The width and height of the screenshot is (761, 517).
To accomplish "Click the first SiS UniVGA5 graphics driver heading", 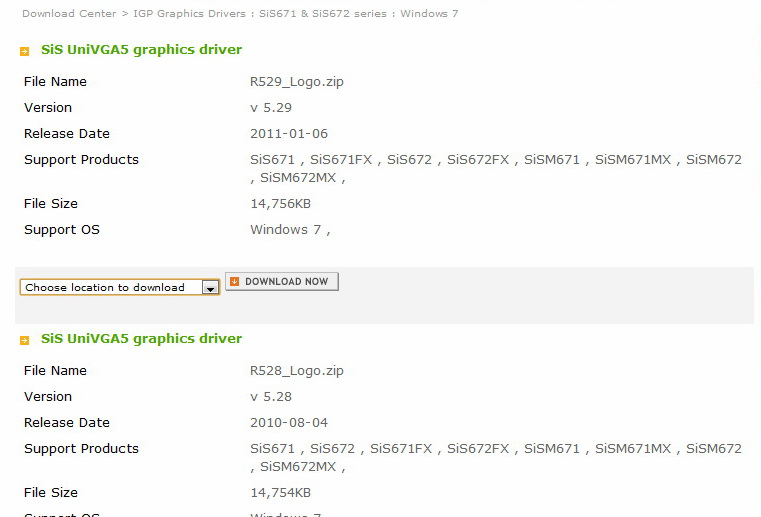I will point(141,50).
